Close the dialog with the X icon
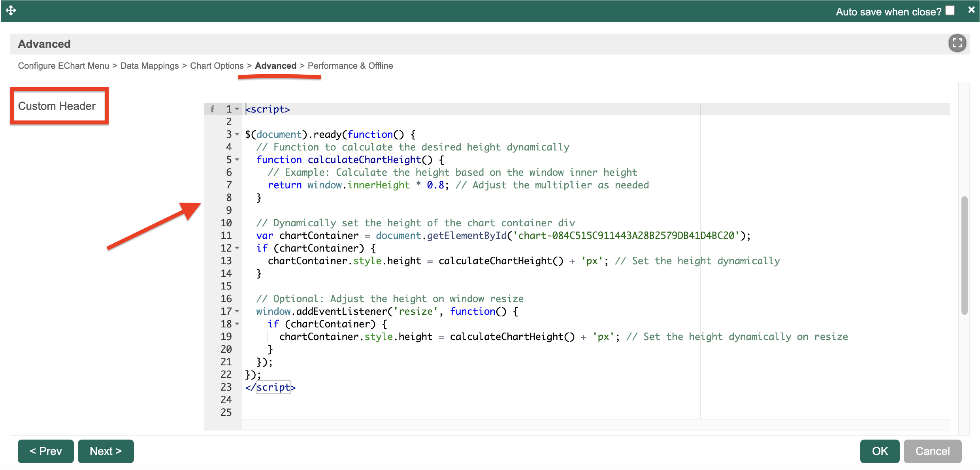980x470 pixels. (971, 10)
